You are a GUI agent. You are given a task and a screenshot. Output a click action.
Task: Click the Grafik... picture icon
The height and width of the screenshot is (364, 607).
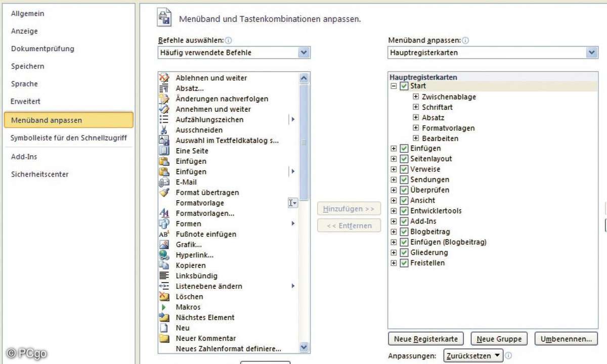click(164, 245)
